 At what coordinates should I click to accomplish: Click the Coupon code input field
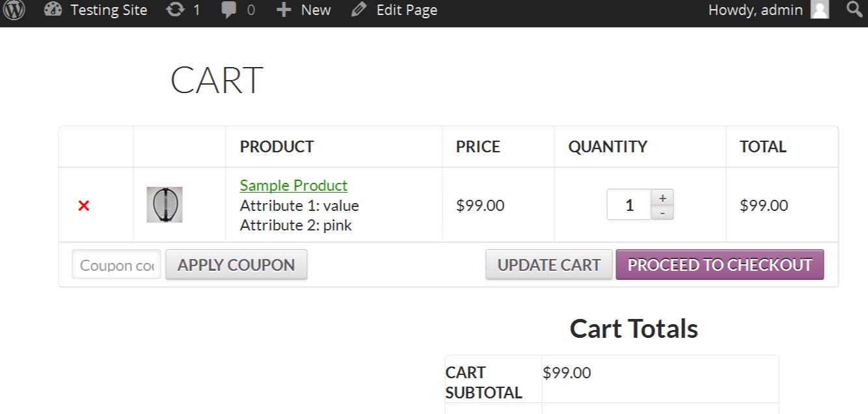pyautogui.click(x=116, y=265)
